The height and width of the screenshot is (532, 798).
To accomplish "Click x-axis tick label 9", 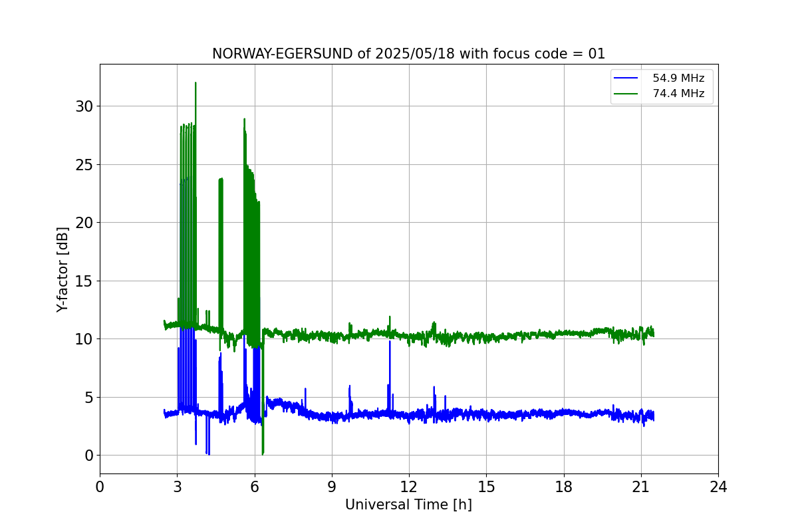I will 332,487.
